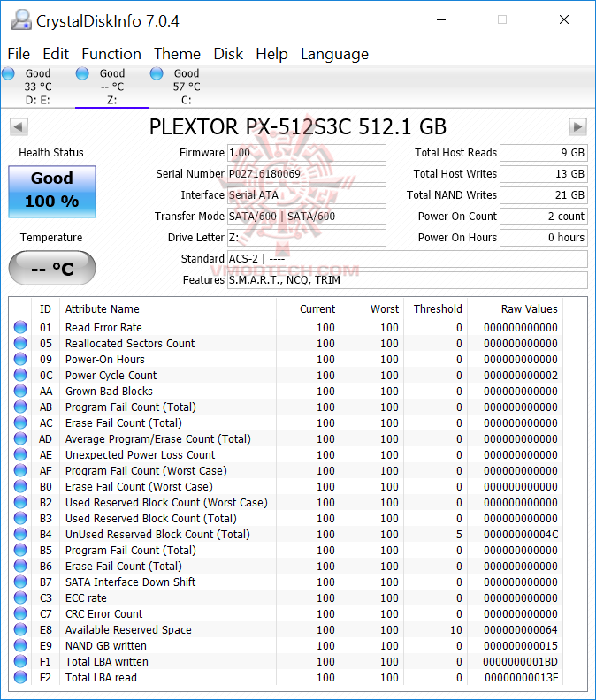596x700 pixels.
Task: Click the status icon for Unexpected Power Loss Count
Action: pos(20,454)
